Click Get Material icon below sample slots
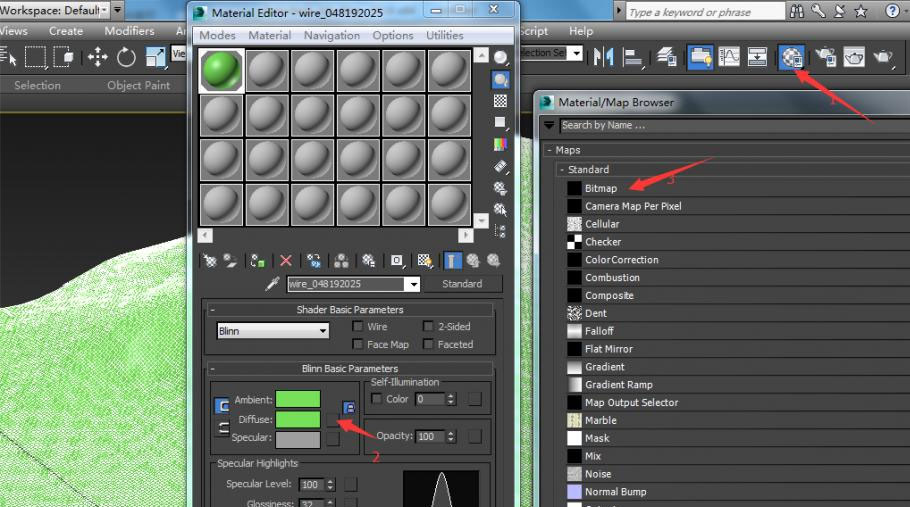This screenshot has height=507, width=910. point(210,261)
